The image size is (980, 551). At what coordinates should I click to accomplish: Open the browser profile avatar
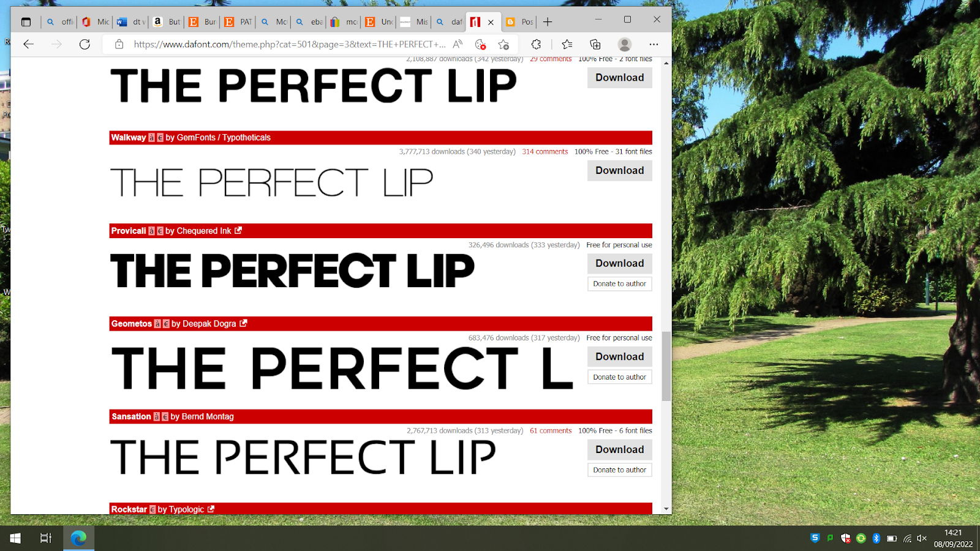click(x=625, y=44)
